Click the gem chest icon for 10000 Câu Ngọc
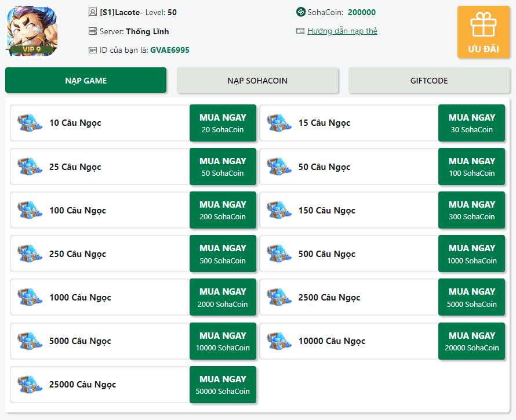516x420 pixels. tap(279, 341)
